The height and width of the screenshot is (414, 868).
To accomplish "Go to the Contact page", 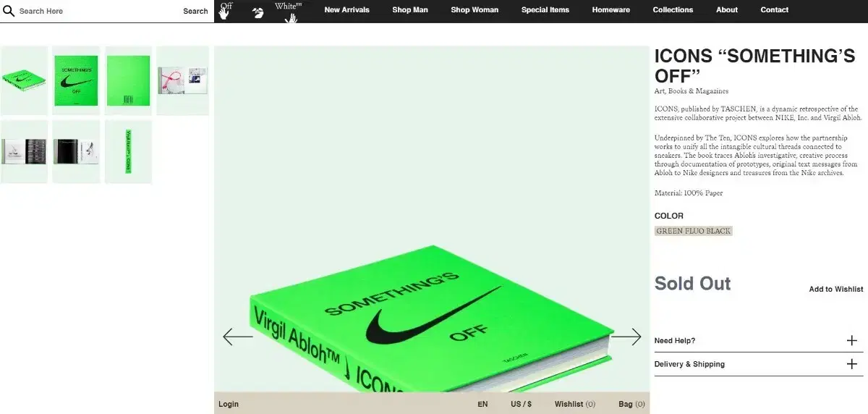I will 775,10.
